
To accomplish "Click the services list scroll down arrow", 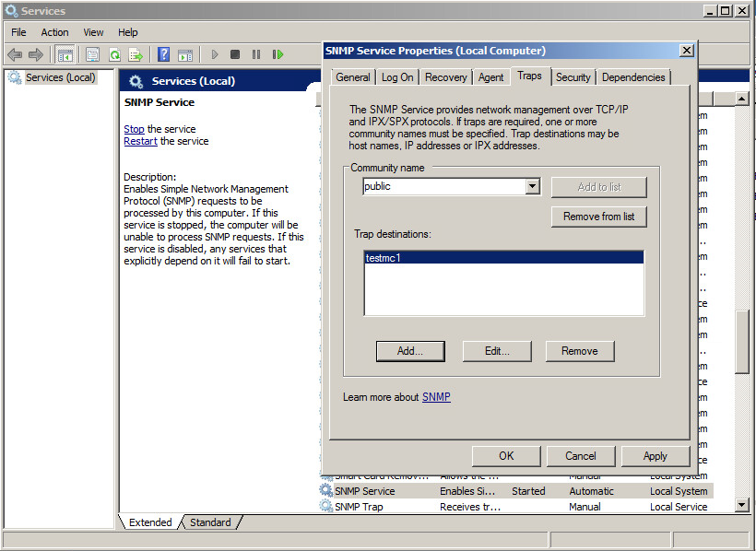I will [x=742, y=505].
